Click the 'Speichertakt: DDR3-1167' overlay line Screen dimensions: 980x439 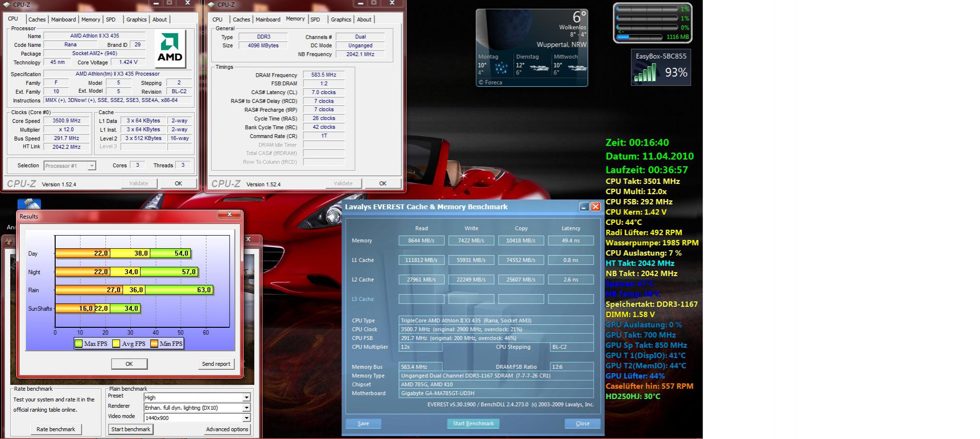point(651,304)
